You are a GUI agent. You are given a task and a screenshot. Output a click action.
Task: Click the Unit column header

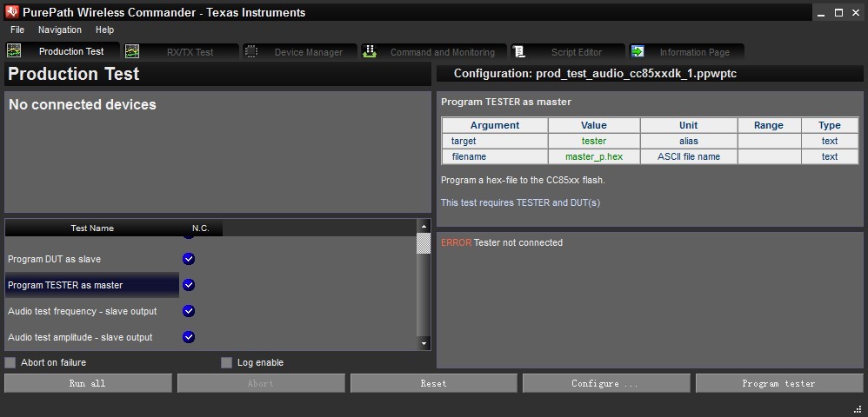click(x=689, y=125)
